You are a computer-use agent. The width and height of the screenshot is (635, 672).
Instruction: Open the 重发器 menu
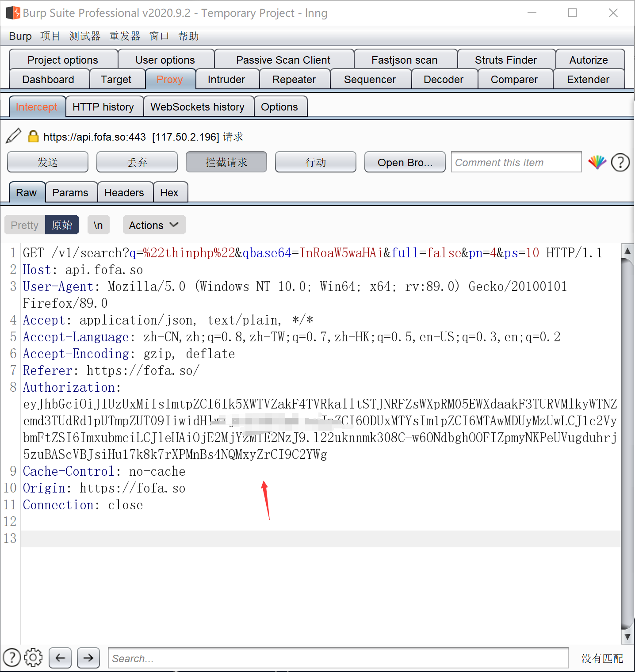pos(125,36)
